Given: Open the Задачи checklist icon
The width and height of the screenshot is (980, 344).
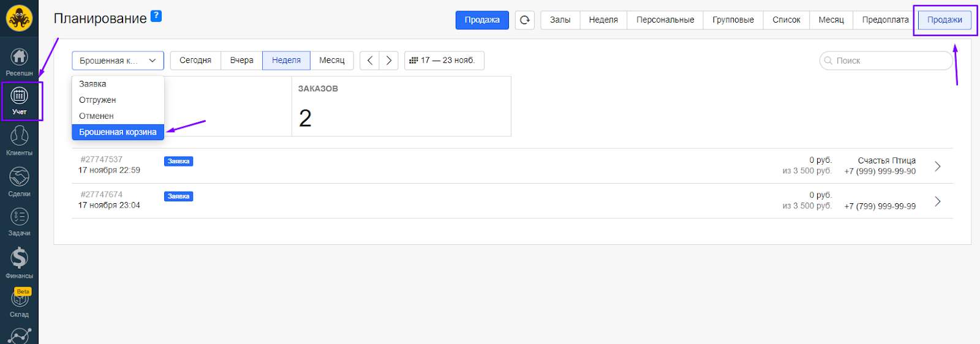Looking at the screenshot, I should pos(19,221).
